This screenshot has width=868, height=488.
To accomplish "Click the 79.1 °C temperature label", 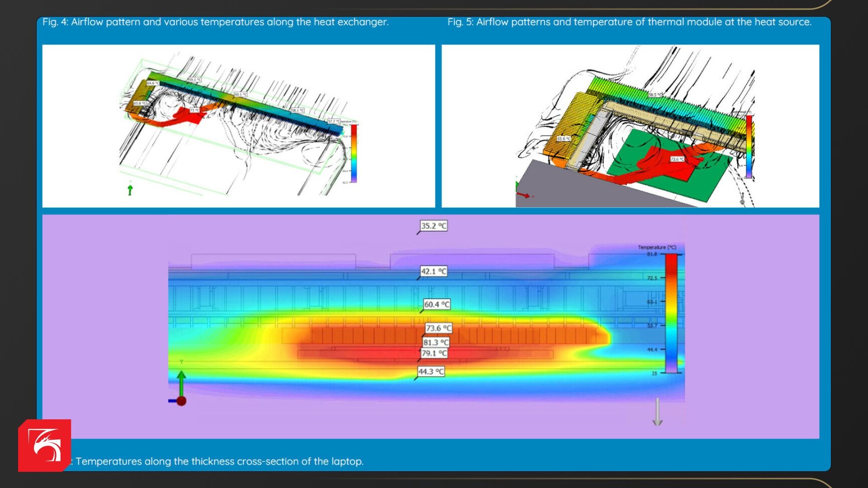I will (434, 353).
